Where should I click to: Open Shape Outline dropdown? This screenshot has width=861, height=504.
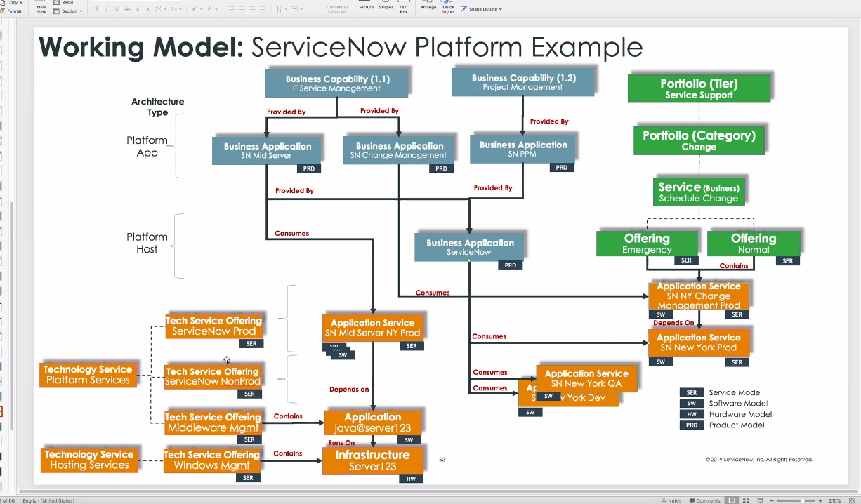click(482, 9)
